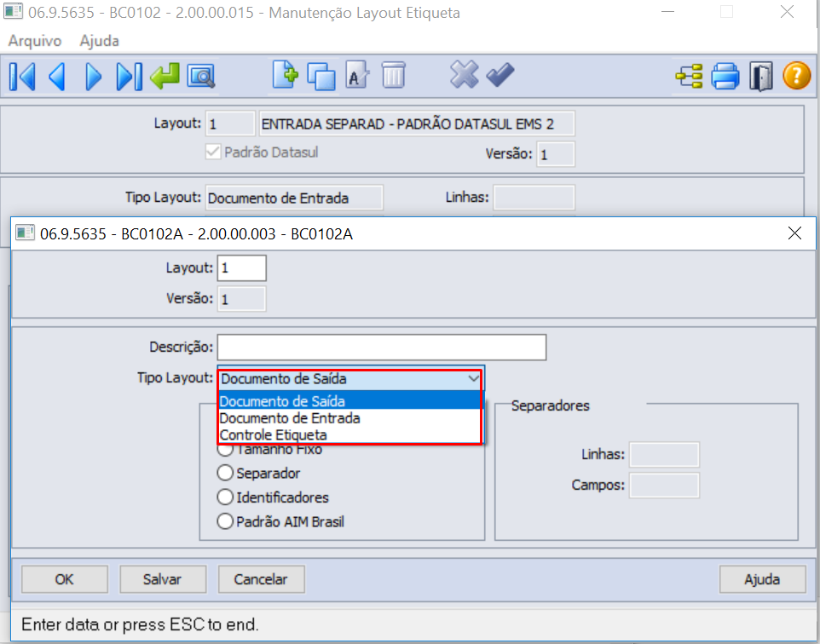Copy record using duplicate pages icon
This screenshot has height=644, width=820.
coord(321,77)
